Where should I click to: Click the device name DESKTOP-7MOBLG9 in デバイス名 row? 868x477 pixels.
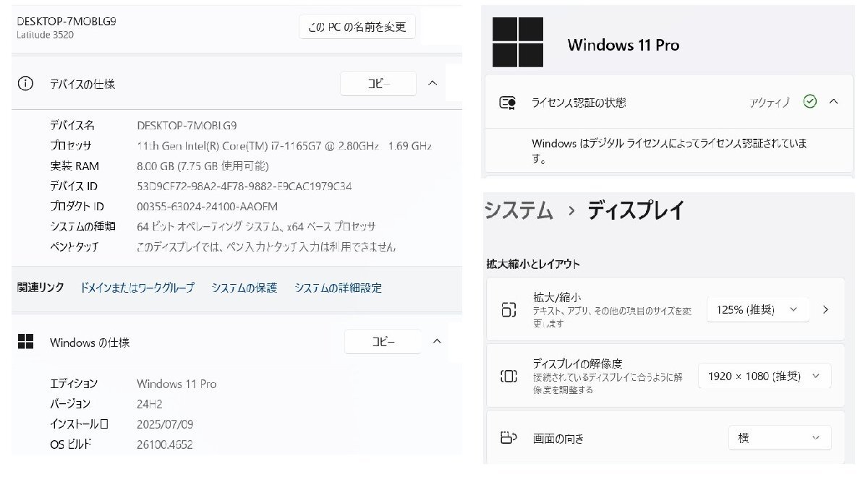(x=187, y=125)
